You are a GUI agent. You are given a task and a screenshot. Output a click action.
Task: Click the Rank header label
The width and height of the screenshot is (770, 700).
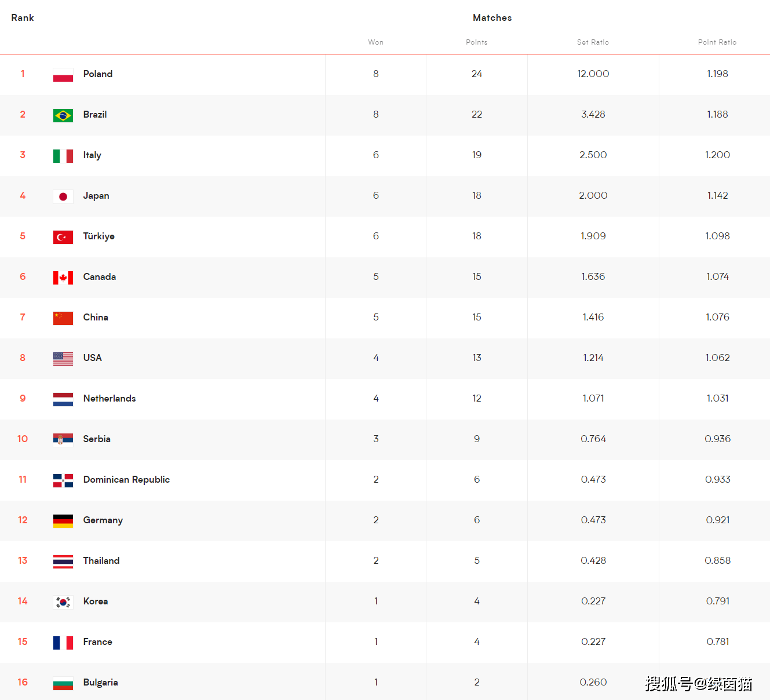tap(23, 18)
